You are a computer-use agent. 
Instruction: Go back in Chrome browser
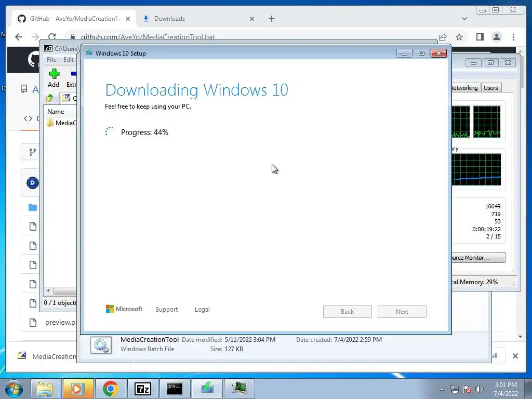click(x=19, y=37)
